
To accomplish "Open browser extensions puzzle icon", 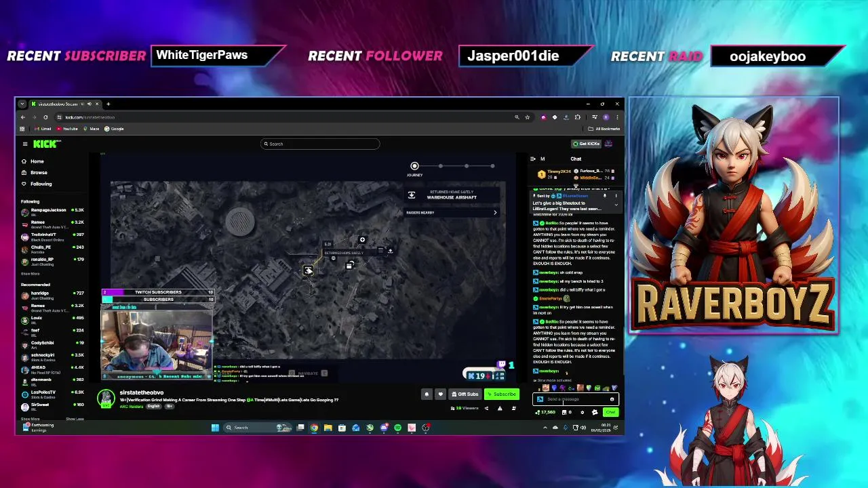I will coord(578,117).
